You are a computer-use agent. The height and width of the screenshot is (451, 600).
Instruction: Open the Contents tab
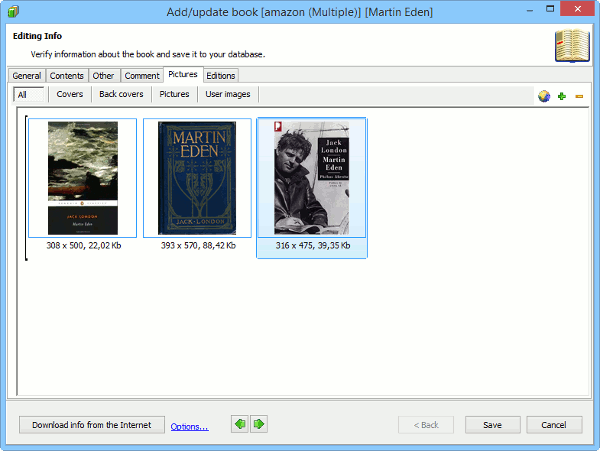[x=67, y=76]
